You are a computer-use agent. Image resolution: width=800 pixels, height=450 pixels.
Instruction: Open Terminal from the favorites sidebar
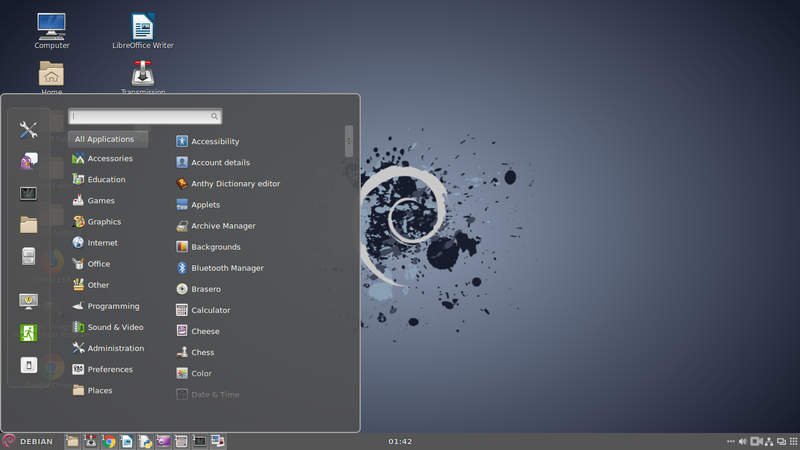tap(28, 193)
